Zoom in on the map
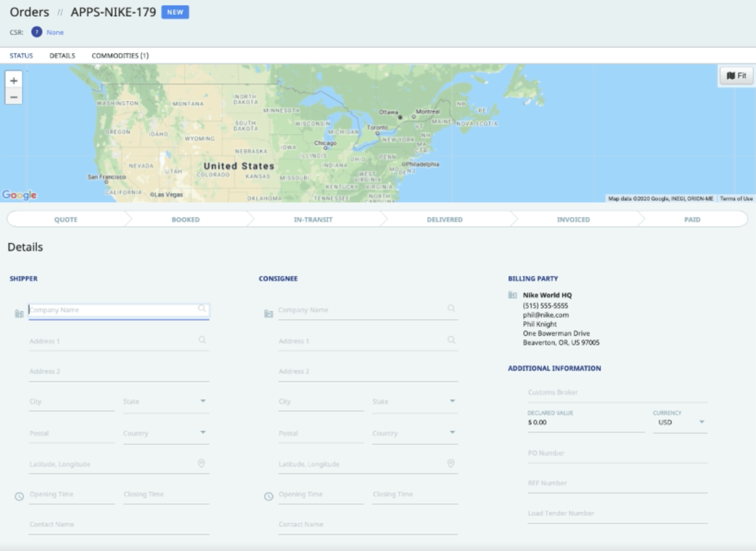 (14, 80)
